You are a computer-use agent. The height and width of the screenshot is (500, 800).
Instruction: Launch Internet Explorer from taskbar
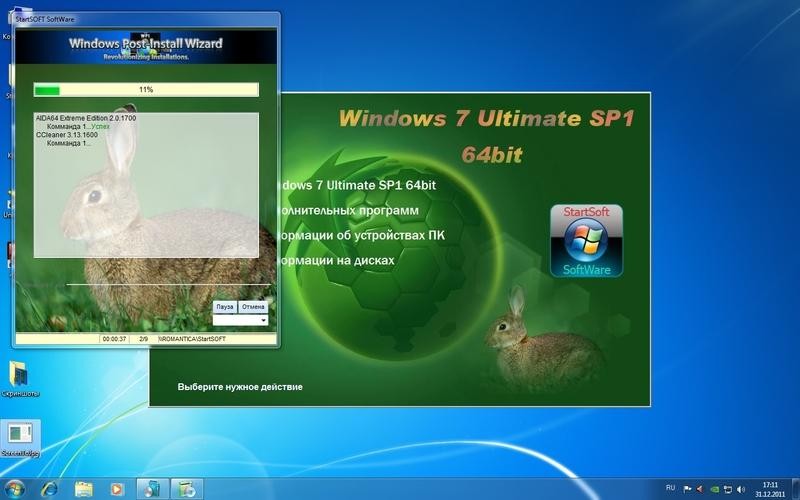pyautogui.click(x=49, y=489)
